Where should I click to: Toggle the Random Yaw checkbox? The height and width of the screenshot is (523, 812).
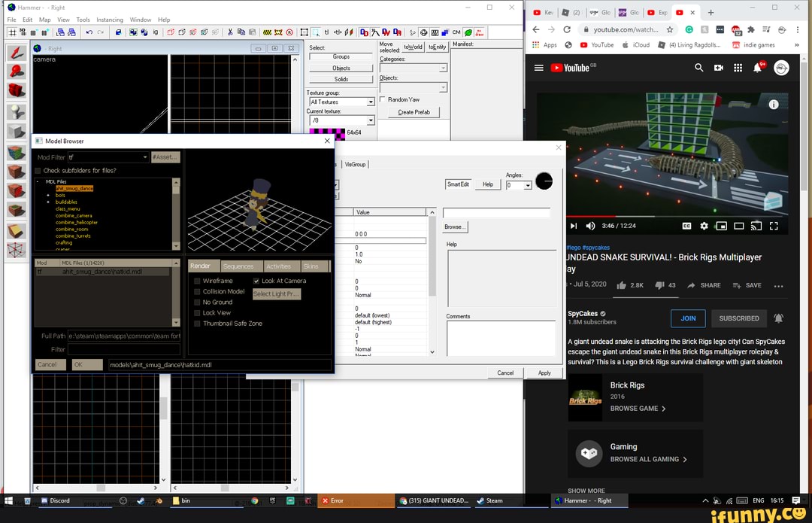coord(383,99)
